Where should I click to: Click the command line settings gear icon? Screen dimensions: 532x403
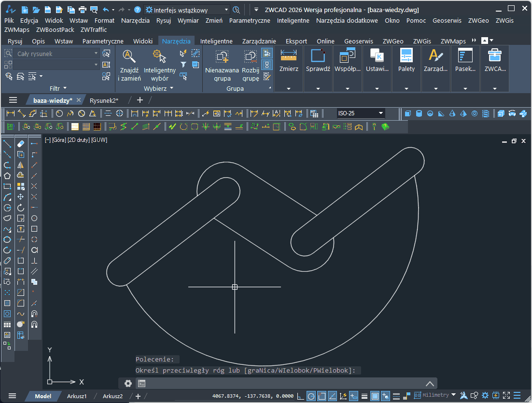pos(128,383)
